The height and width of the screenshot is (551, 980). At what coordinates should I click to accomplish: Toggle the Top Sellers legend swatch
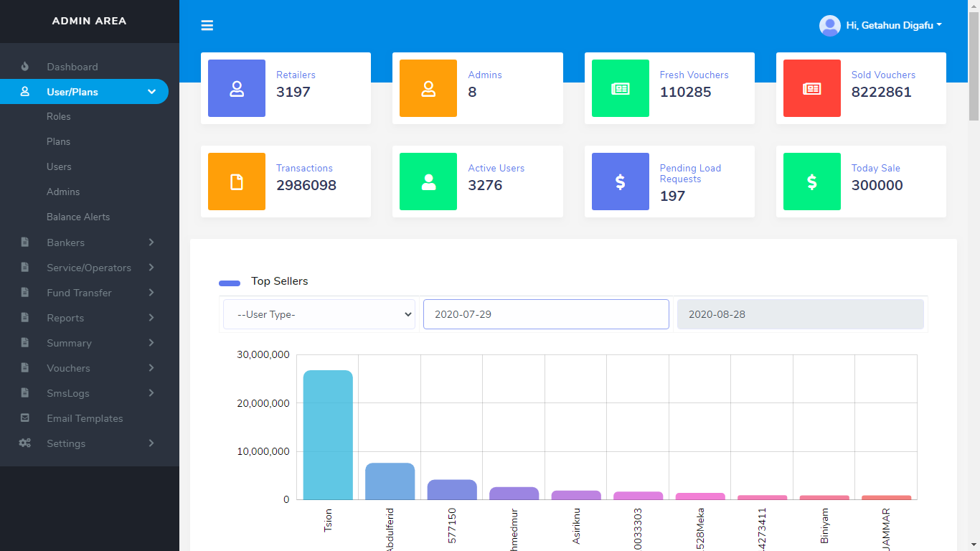point(230,283)
